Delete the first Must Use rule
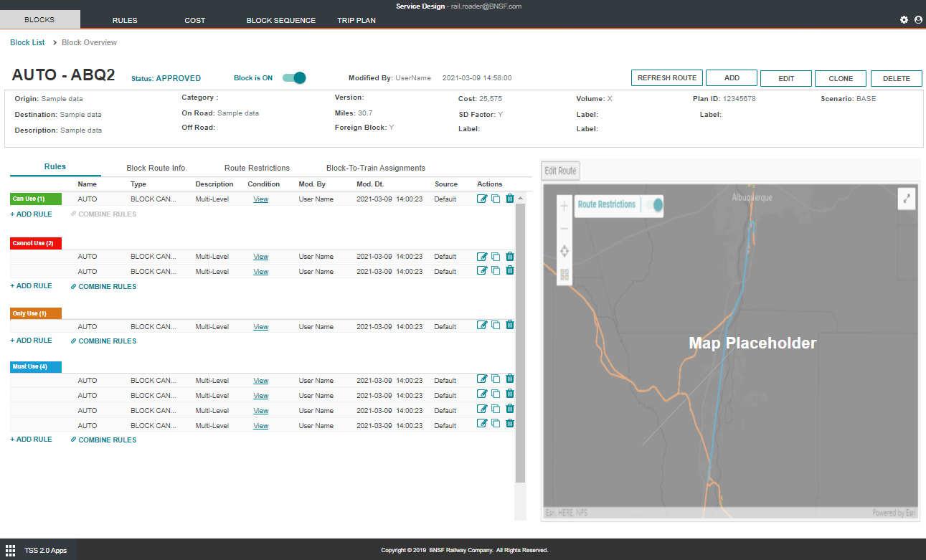This screenshot has height=560, width=926. click(x=510, y=379)
